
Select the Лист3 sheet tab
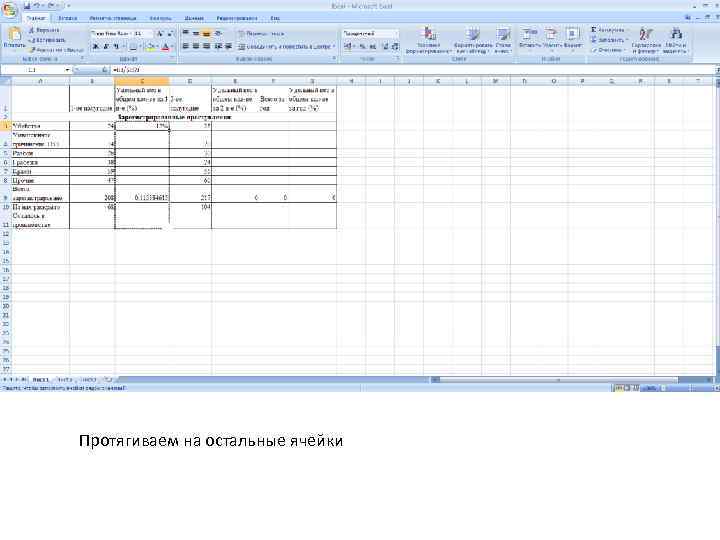[88, 380]
